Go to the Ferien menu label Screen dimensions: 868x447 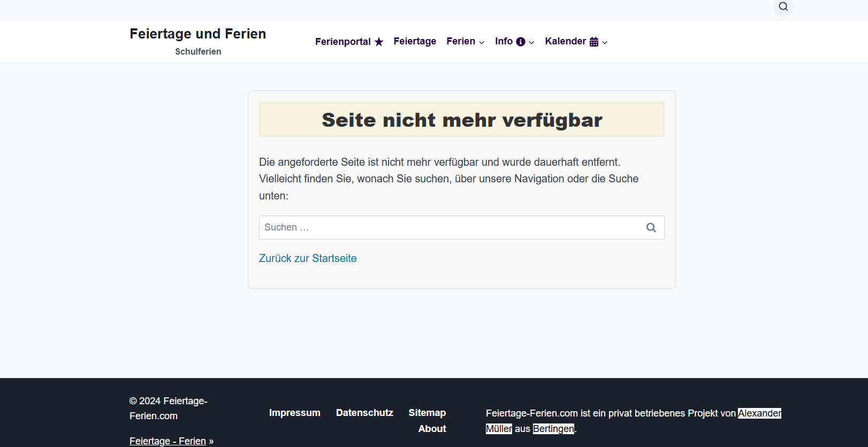[461, 41]
